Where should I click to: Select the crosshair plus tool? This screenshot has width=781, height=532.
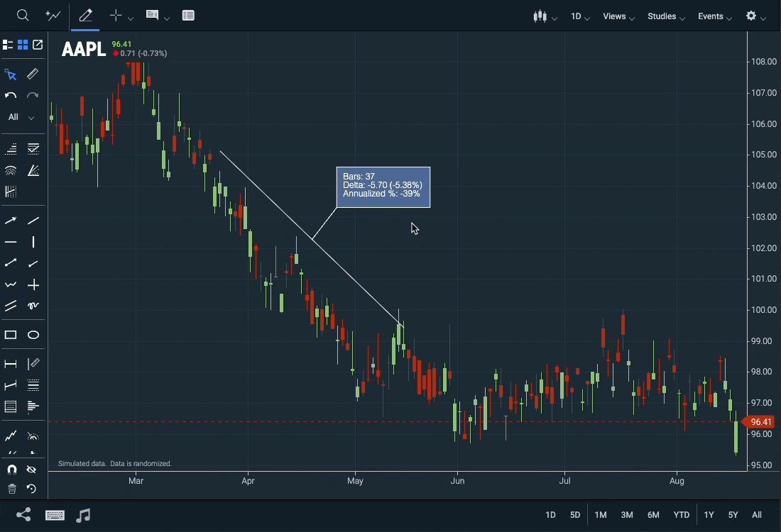116,16
